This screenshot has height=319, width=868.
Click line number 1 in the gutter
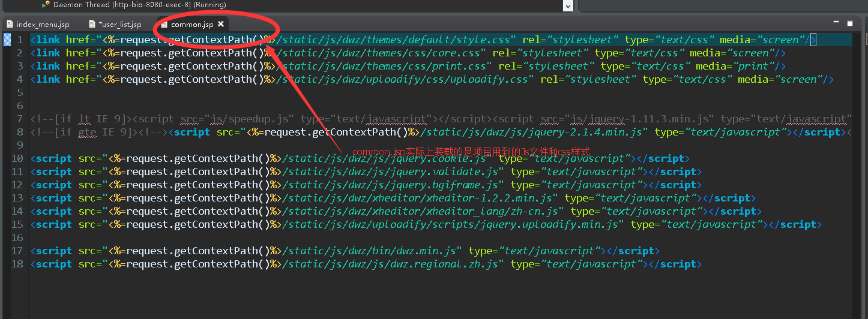20,40
